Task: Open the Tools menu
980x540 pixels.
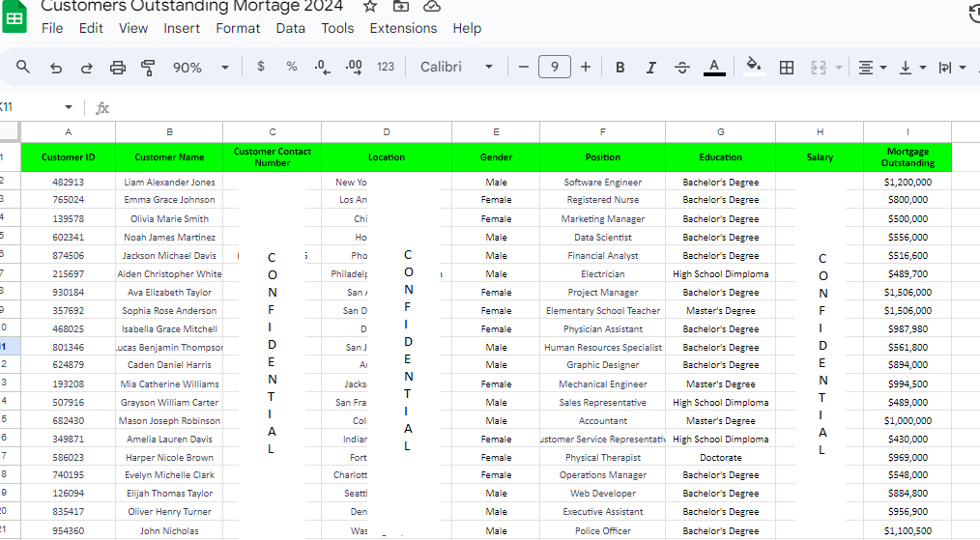Action: (337, 28)
